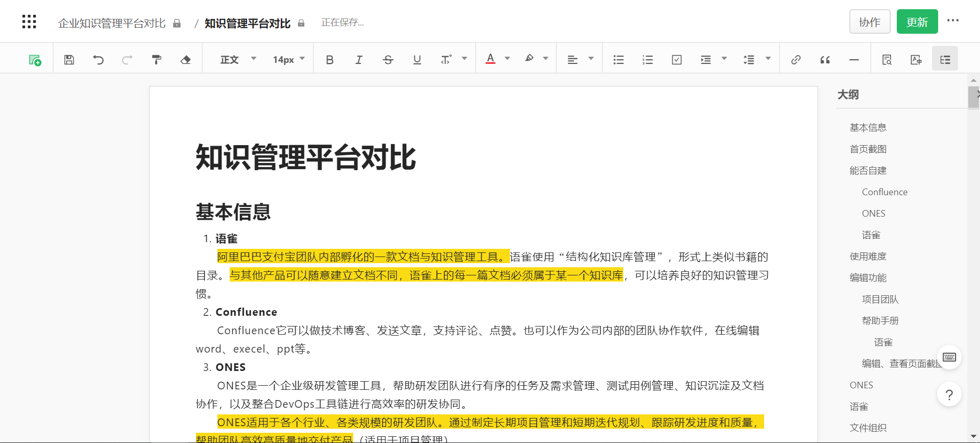The width and height of the screenshot is (980, 443).
Task: Click the document title 知识管理平台对比 heading
Action: pos(306,157)
